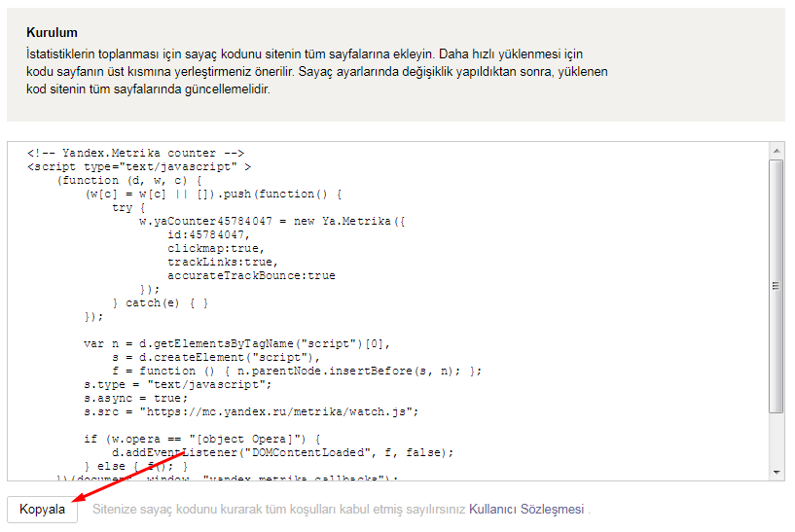Click the d.addEventListener DOMContentLoaded line
The width and height of the screenshot is (795, 532).
click(282, 453)
